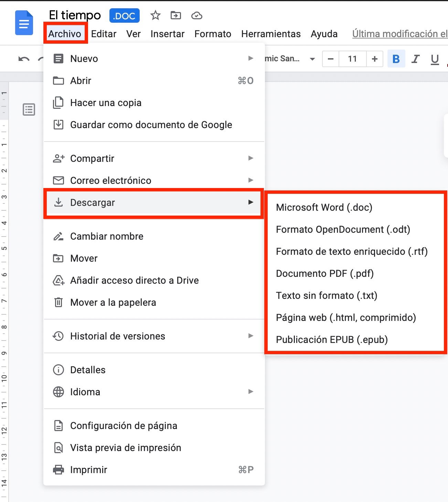Download as Documento PDF (.pdf)
The image size is (448, 502).
point(356,273)
